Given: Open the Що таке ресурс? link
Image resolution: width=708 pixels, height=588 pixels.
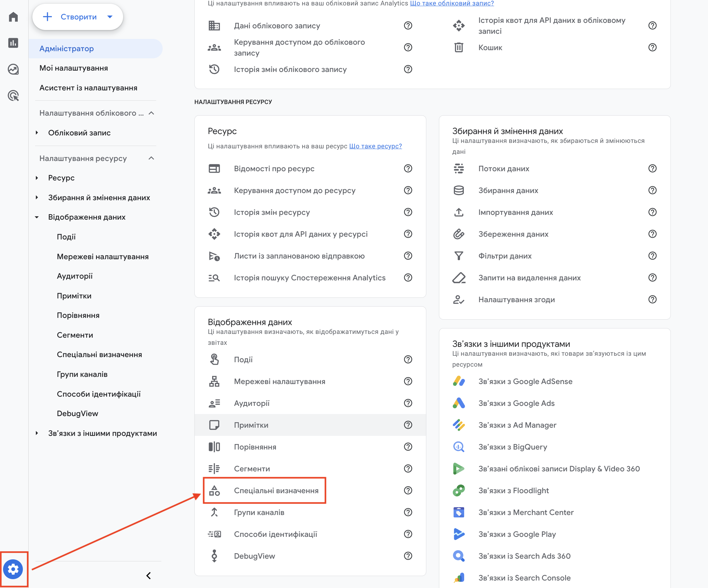Looking at the screenshot, I should (x=375, y=146).
